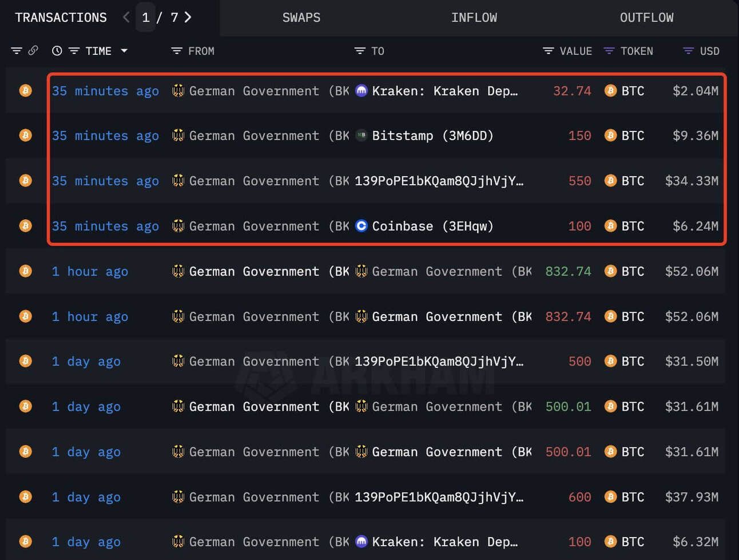Switch to the SWAPS tab
The height and width of the screenshot is (560, 739).
(301, 18)
